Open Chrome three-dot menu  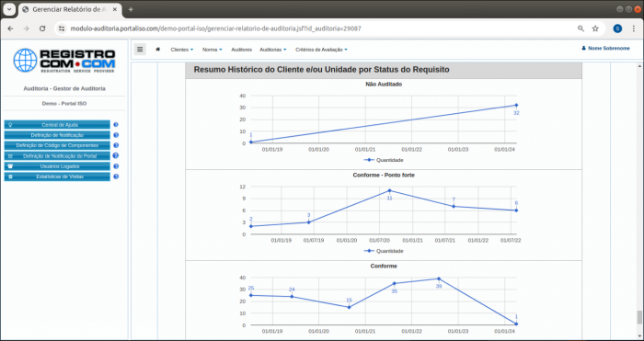click(x=634, y=28)
